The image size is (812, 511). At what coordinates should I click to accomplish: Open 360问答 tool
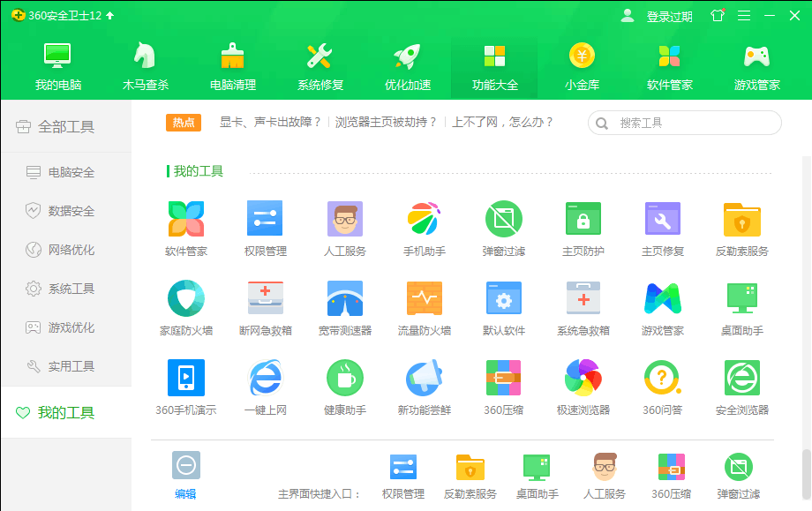click(663, 378)
